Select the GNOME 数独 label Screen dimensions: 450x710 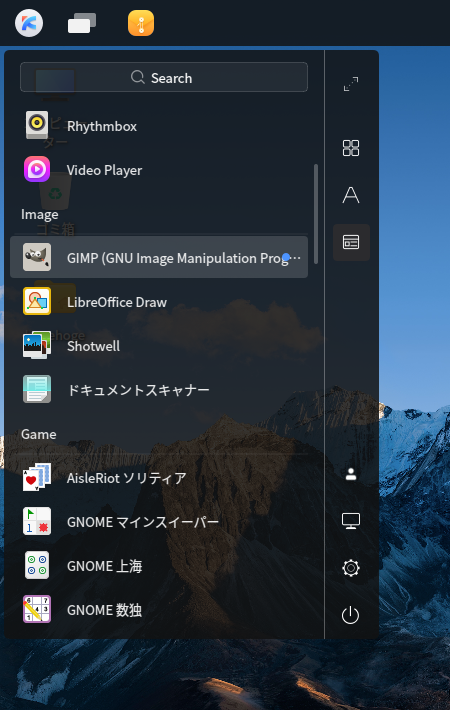(105, 610)
